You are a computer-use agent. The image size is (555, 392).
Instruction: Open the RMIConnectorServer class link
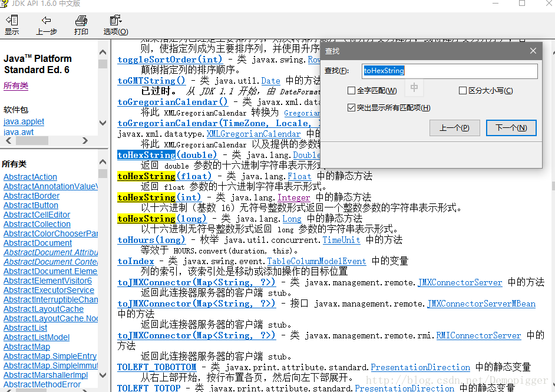point(478,335)
